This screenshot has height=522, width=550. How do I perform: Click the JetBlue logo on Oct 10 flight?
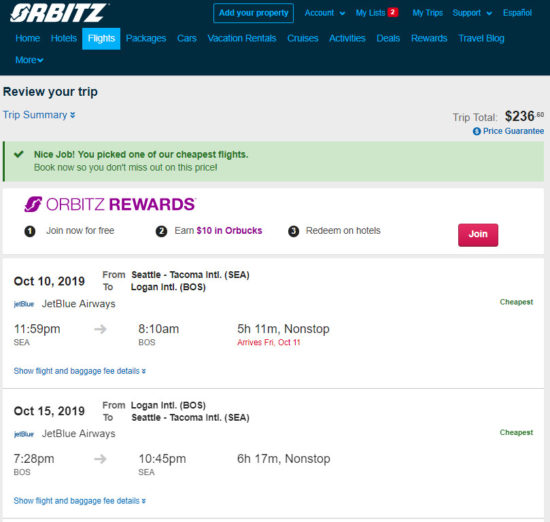click(x=24, y=304)
